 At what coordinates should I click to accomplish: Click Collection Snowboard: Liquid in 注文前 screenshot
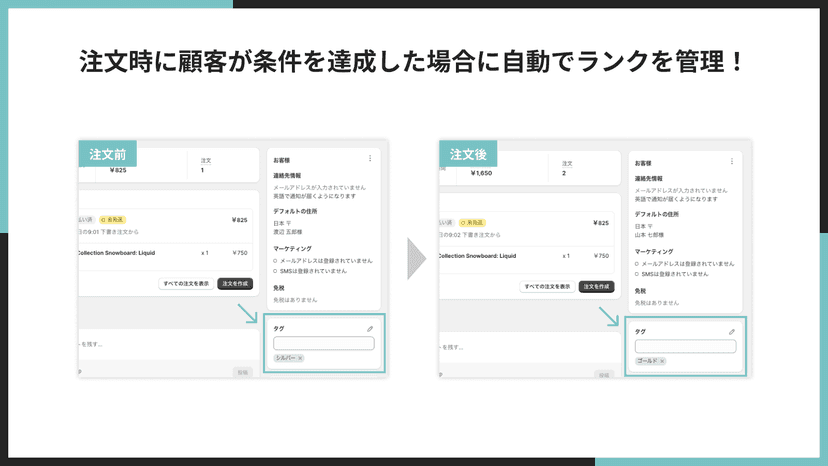click(117, 253)
